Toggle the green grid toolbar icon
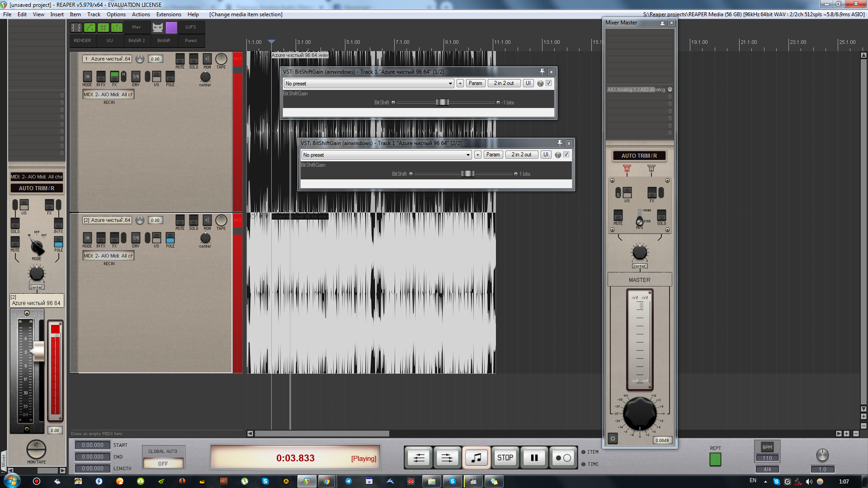Image resolution: width=868 pixels, height=488 pixels. click(104, 28)
